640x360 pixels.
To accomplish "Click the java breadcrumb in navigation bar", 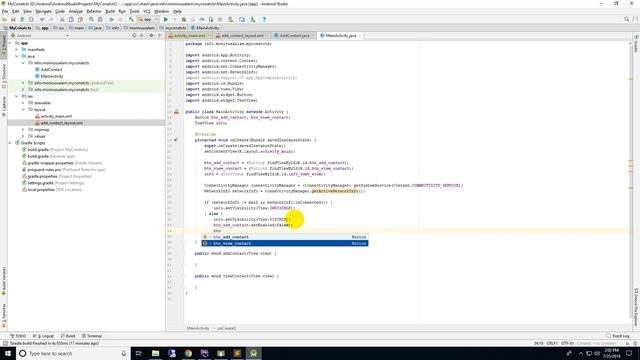I will [x=95, y=28].
